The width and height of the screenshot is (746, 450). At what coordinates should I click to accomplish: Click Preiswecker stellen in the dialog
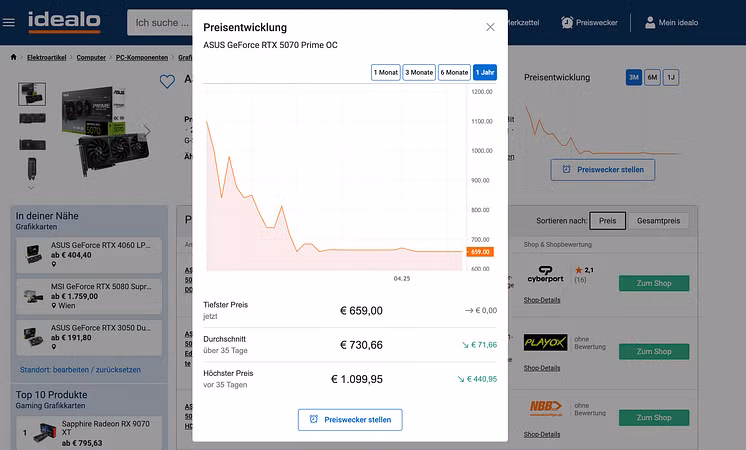pos(350,419)
